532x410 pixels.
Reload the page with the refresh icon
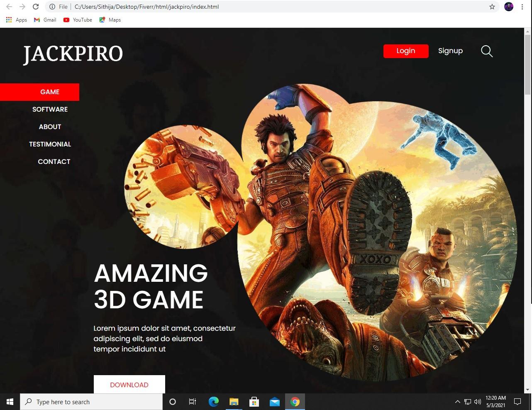[x=36, y=7]
